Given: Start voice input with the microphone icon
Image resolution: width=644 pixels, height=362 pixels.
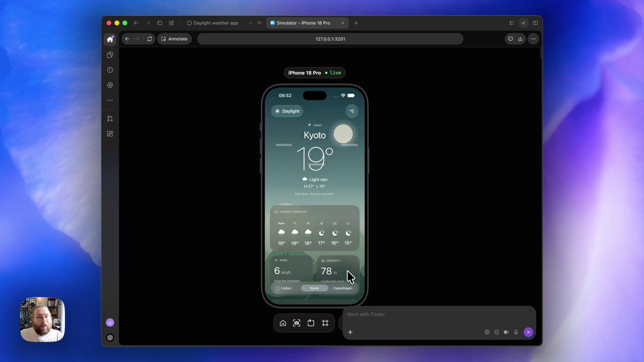Looking at the screenshot, I should point(516,332).
